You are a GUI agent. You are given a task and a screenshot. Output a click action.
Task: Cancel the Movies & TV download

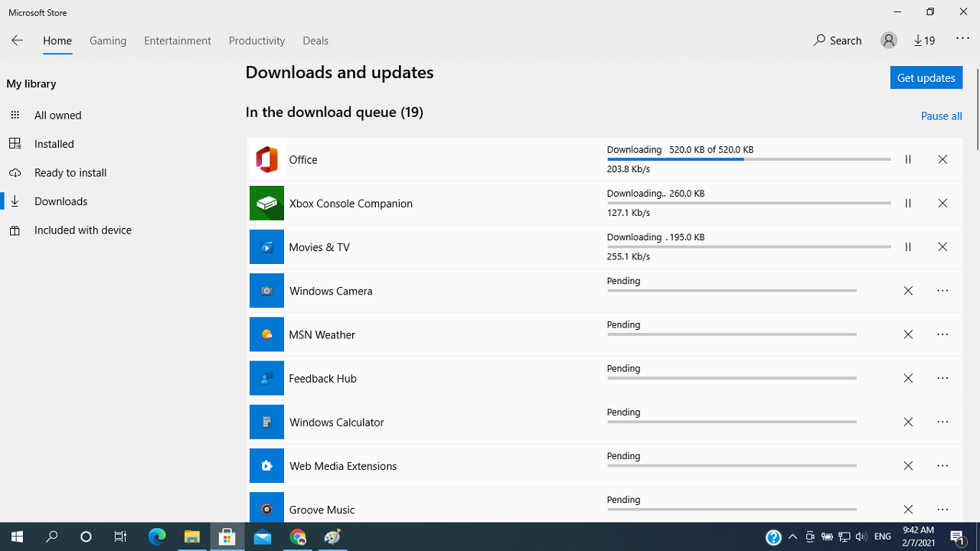(942, 246)
